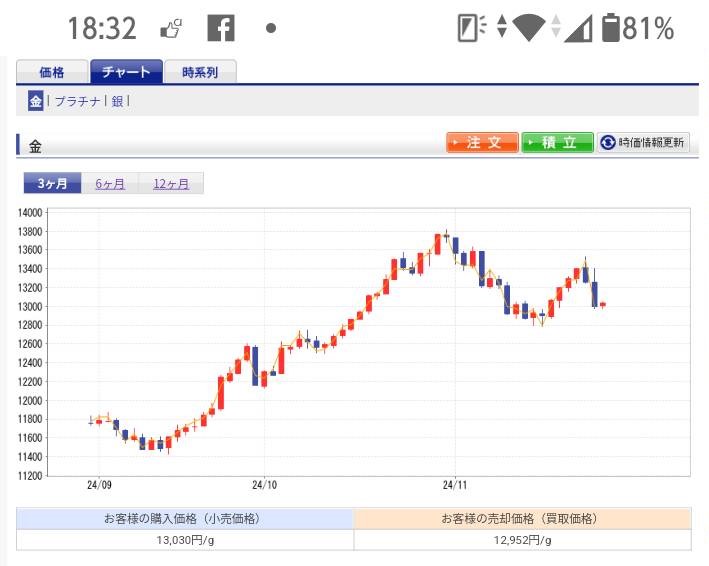The image size is (709, 566).
Task: Open the 時系列 tab
Action: tap(202, 72)
